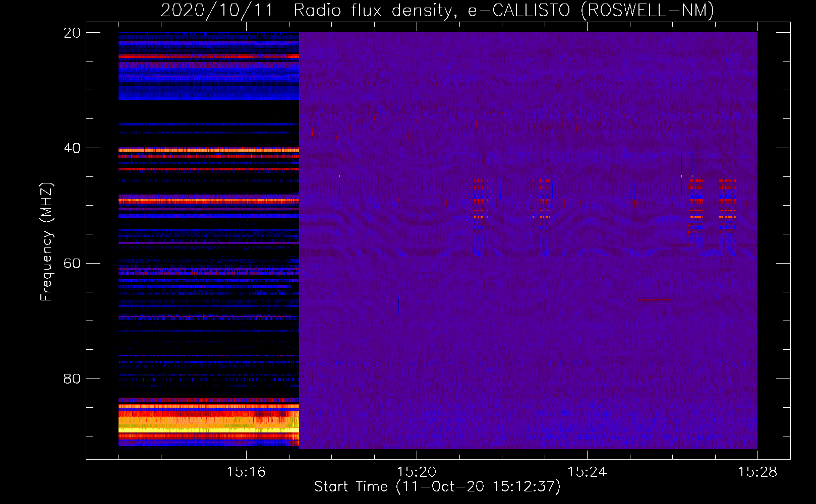Click the 15:28 time tick label
The image size is (816, 504).
point(757,472)
